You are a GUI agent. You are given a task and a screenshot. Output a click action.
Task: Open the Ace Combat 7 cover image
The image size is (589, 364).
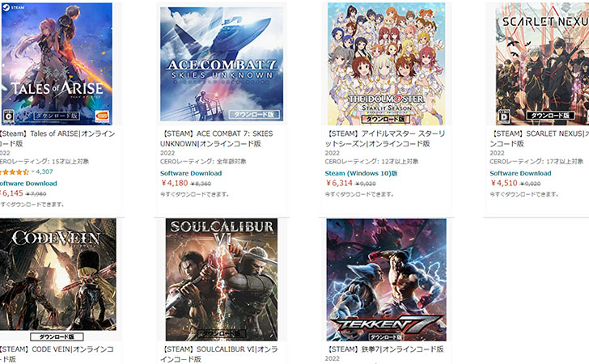222,64
